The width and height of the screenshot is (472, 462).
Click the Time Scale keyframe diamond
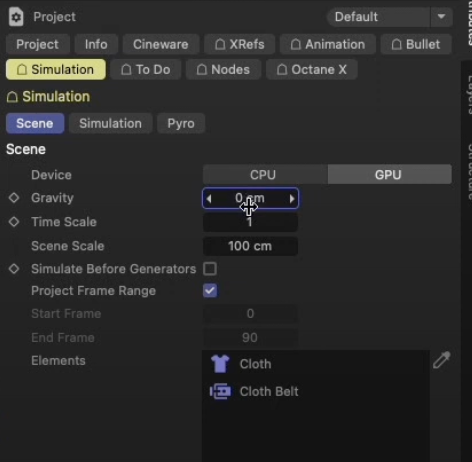click(14, 222)
